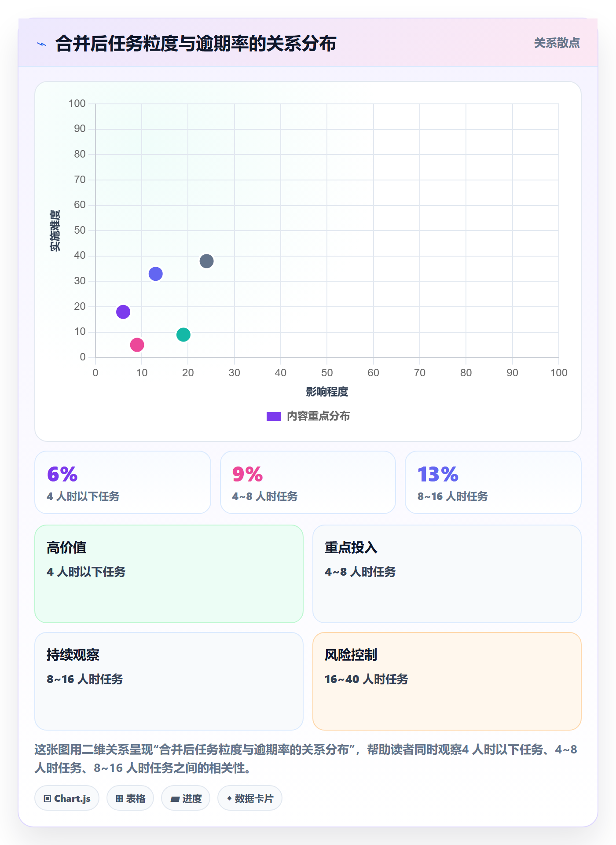Open the 6% 4 人时以下任务 card
Screen dimensions: 616x845
point(123,482)
